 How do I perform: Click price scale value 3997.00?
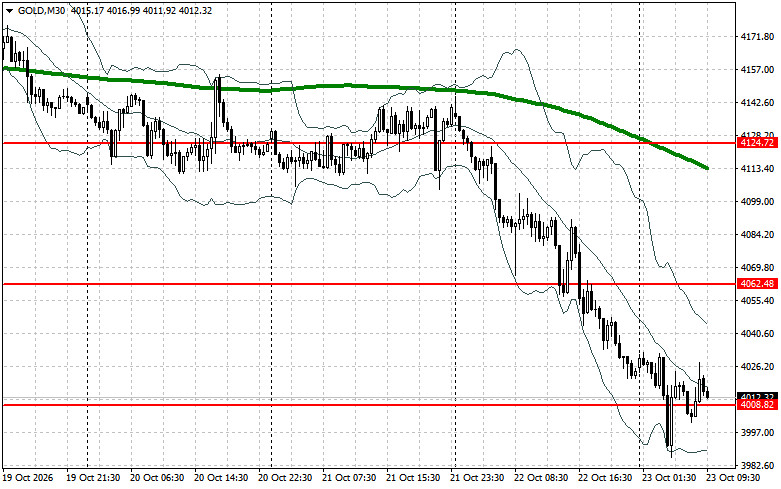coord(757,433)
